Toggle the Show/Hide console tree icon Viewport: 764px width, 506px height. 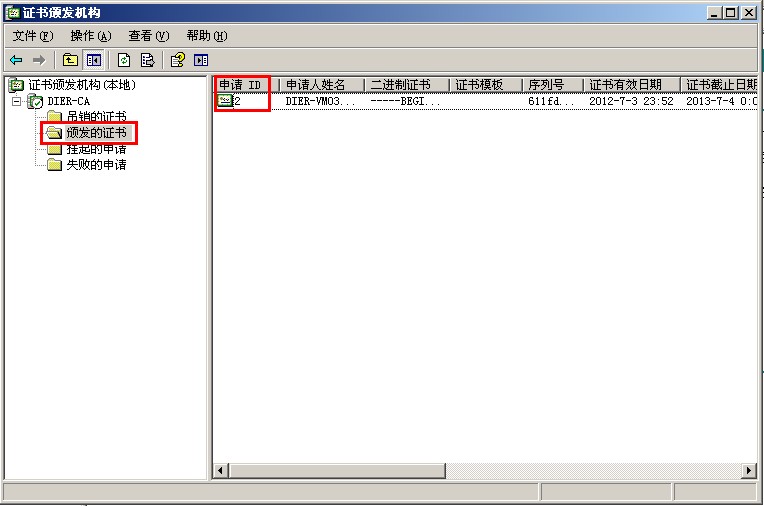pyautogui.click(x=92, y=60)
